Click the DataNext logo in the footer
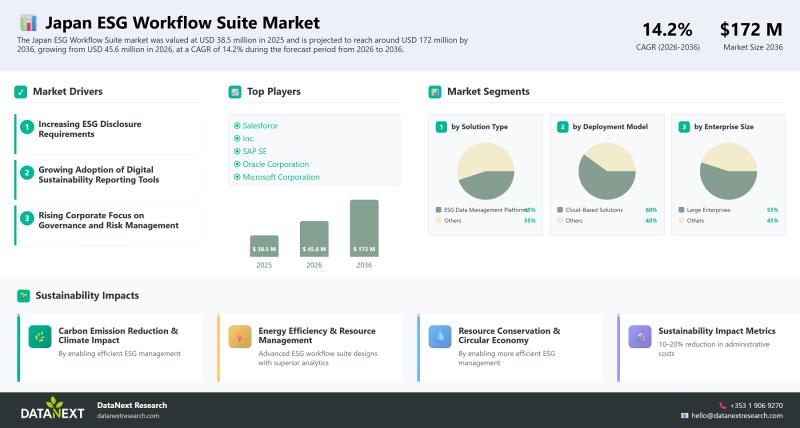This screenshot has height=428, width=800. coord(53,409)
